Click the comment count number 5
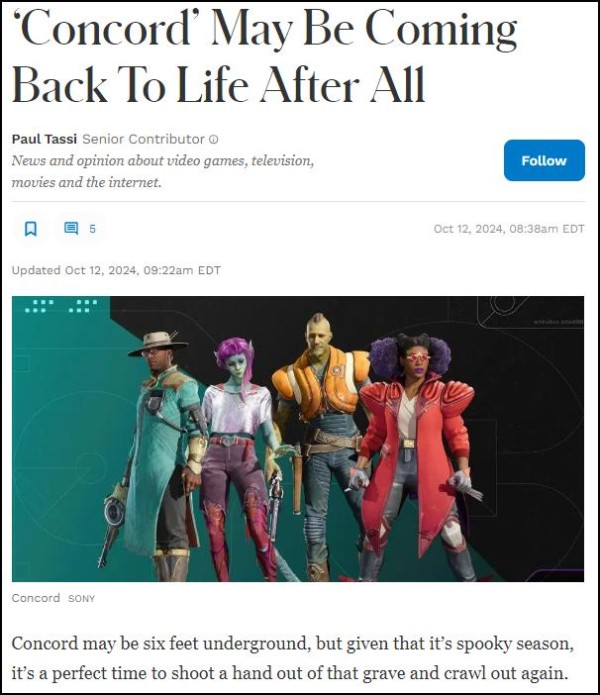This screenshot has width=600, height=695. point(92,229)
